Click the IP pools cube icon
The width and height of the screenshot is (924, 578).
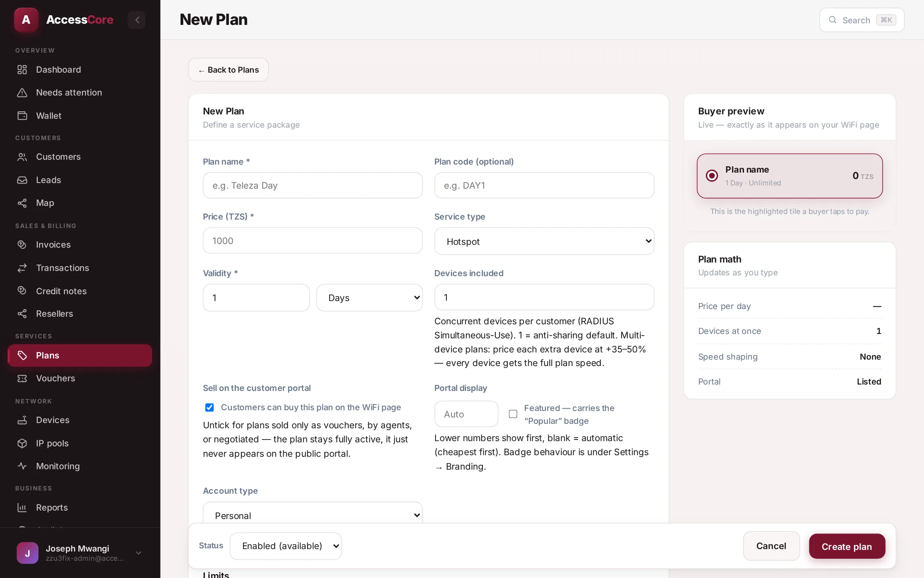tap(22, 443)
